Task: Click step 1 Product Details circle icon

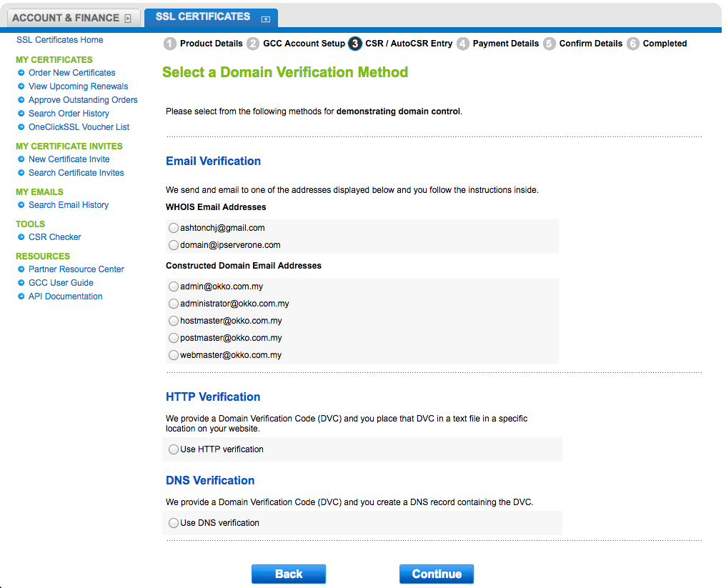Action: 170,44
